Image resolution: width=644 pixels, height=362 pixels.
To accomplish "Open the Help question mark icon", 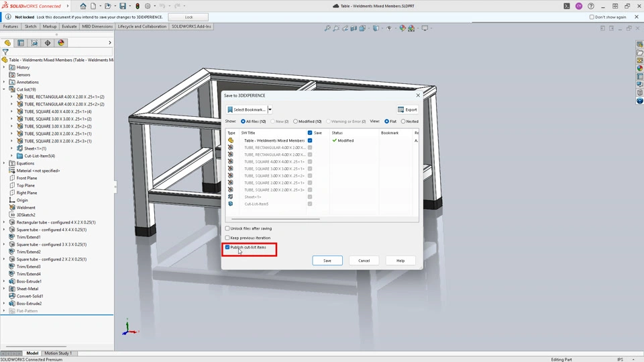I will coord(590,6).
